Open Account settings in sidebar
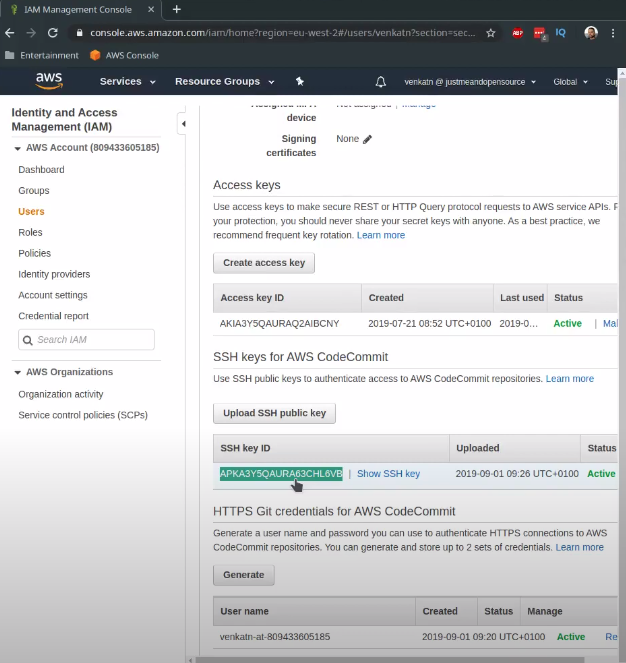Viewport: 626px width, 663px height. click(53, 295)
